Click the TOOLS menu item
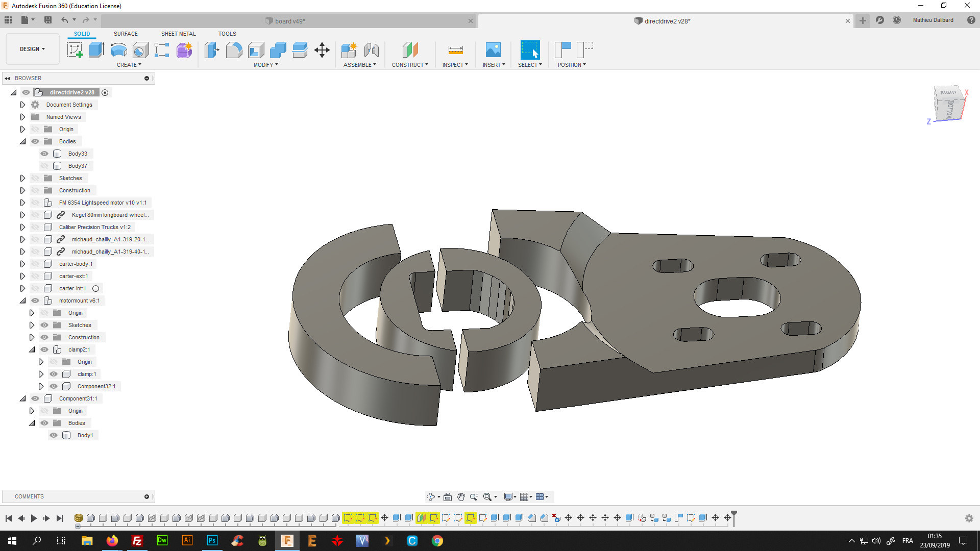 pos(227,33)
